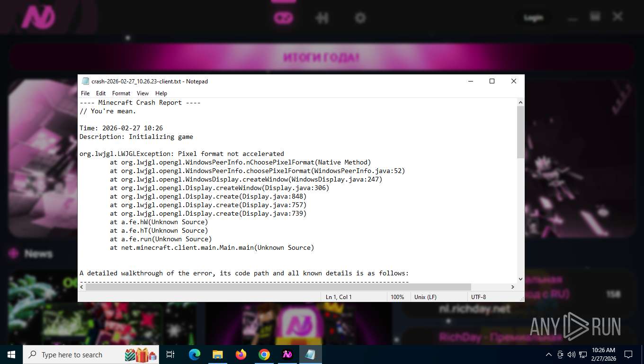
Task: Switch to Notepad in the taskbar
Action: pos(311,355)
